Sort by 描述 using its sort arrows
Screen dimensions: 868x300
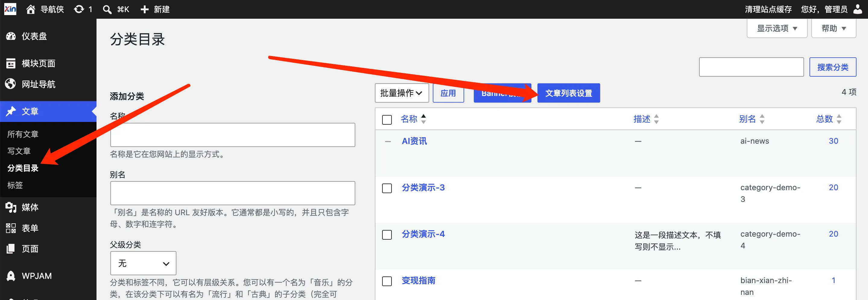656,119
